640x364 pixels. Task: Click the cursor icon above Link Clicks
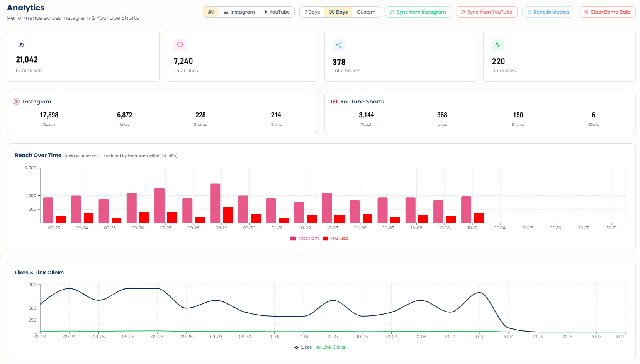tap(497, 45)
